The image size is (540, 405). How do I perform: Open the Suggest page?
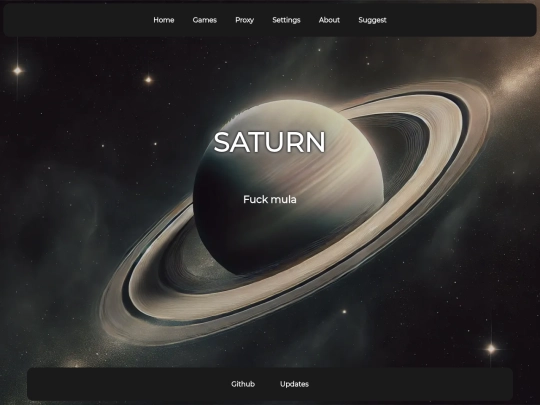click(x=372, y=20)
